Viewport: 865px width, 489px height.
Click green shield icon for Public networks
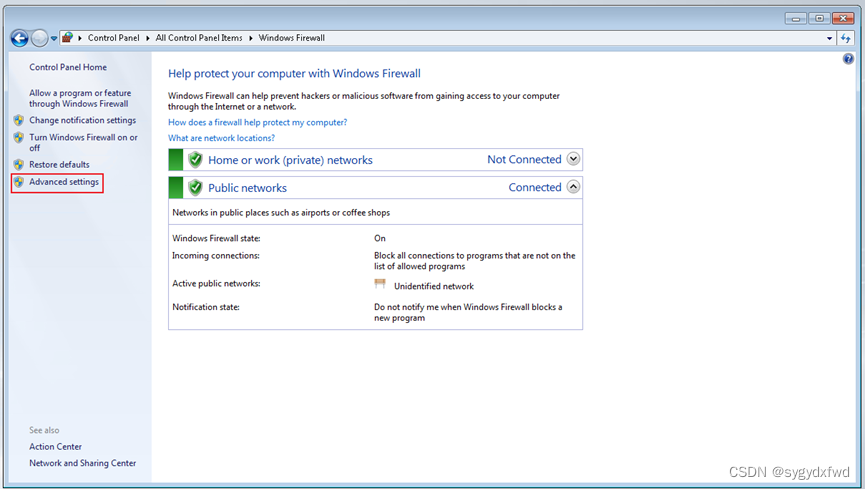pyautogui.click(x=195, y=188)
